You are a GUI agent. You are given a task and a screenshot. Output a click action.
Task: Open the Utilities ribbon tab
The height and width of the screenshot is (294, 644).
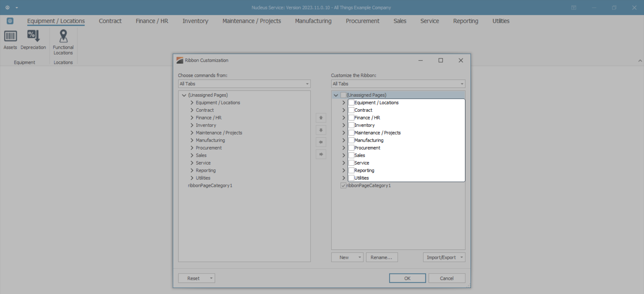tap(501, 21)
